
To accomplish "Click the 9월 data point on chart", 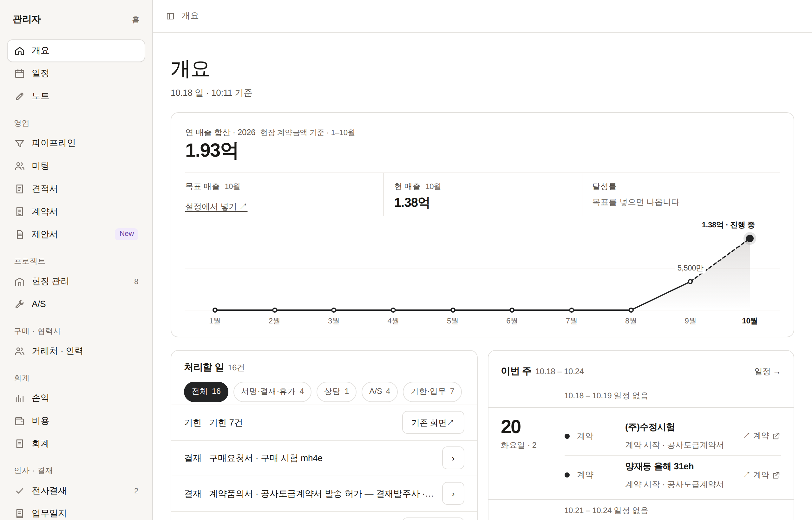I will point(690,282).
